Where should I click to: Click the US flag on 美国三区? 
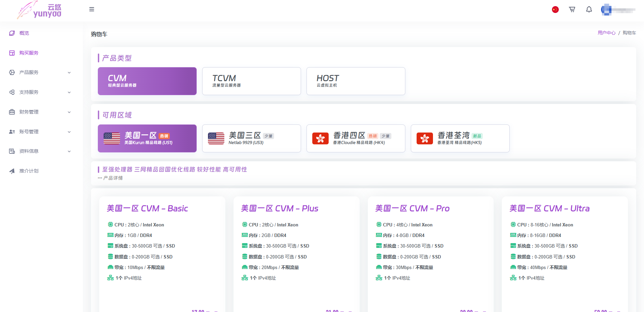216,138
